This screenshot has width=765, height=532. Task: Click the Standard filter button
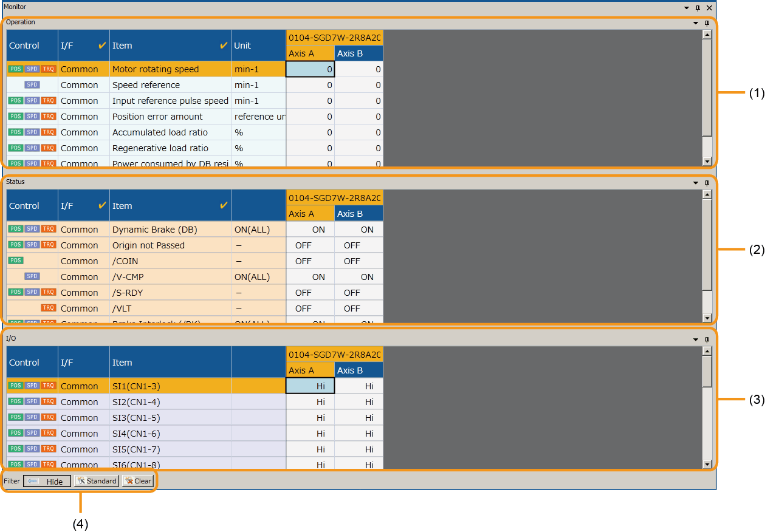coord(96,481)
